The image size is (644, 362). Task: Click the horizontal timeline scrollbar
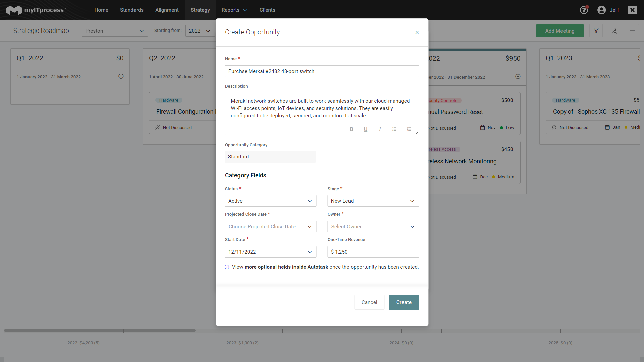pos(100,330)
